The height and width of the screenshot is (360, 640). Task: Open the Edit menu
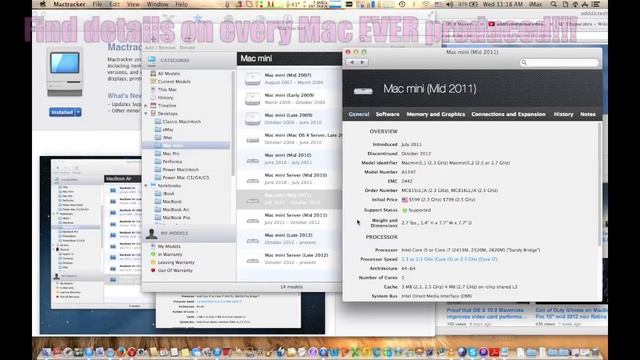115,4
